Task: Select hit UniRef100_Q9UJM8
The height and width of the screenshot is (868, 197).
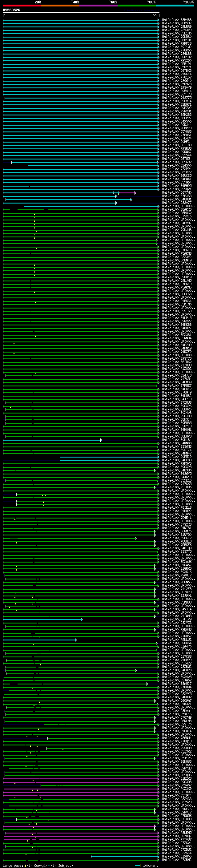Action: point(176,230)
